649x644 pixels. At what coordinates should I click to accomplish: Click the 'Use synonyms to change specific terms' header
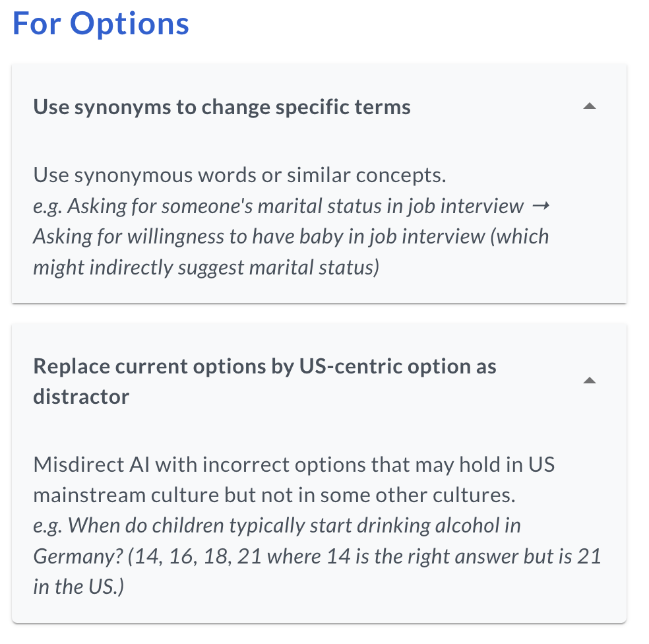tap(222, 107)
